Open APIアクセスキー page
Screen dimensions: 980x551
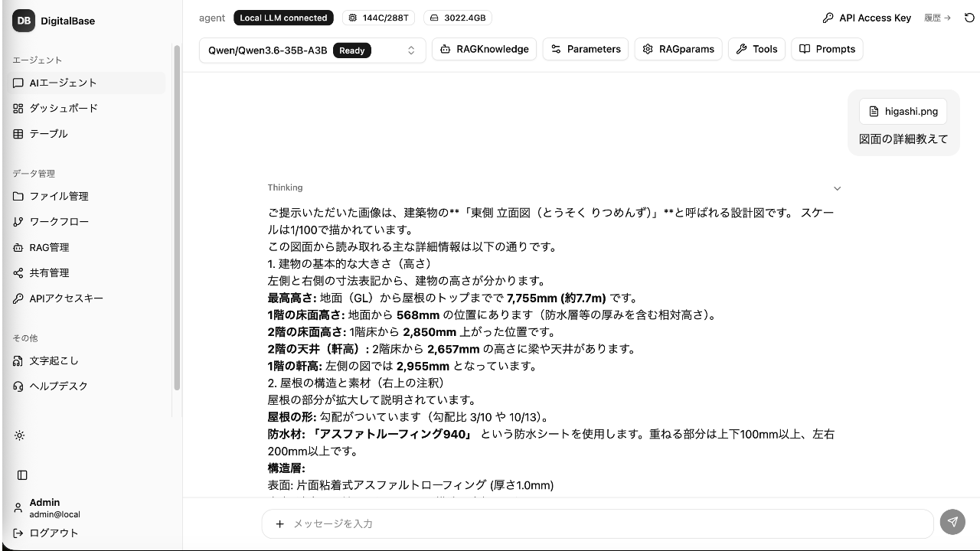click(88, 298)
